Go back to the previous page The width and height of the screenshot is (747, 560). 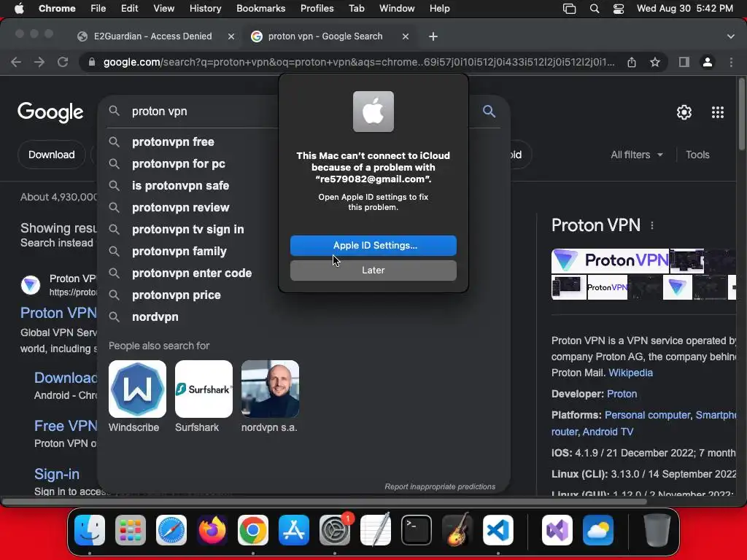pos(16,62)
